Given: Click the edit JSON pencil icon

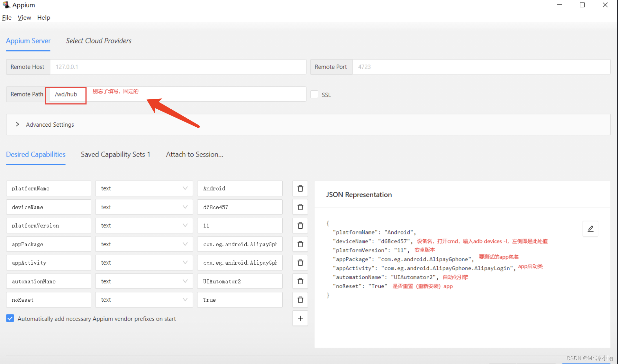Looking at the screenshot, I should [590, 228].
